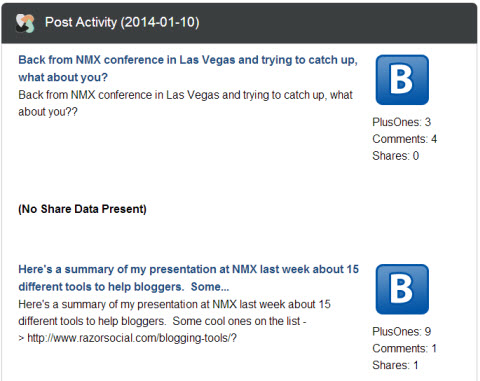Open the 'Back from NMX conference' post title
The image size is (480, 381).
188,68
